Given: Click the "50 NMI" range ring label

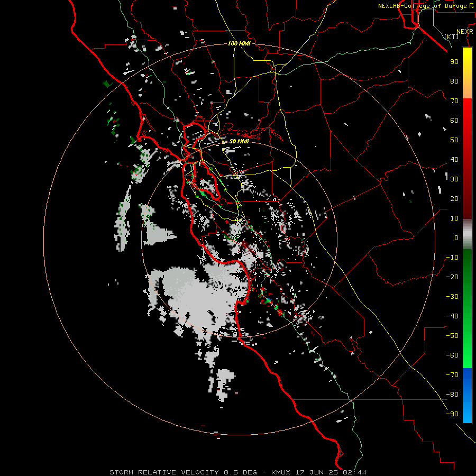Looking at the screenshot, I should tap(239, 141).
